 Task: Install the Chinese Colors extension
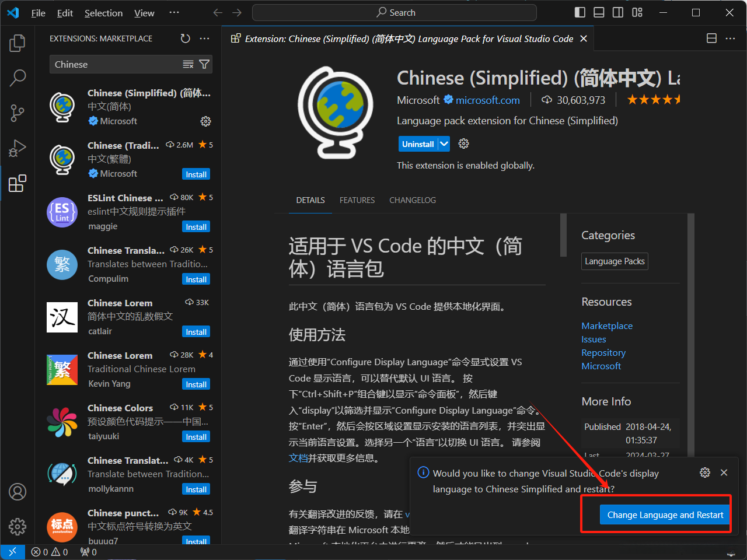click(196, 437)
